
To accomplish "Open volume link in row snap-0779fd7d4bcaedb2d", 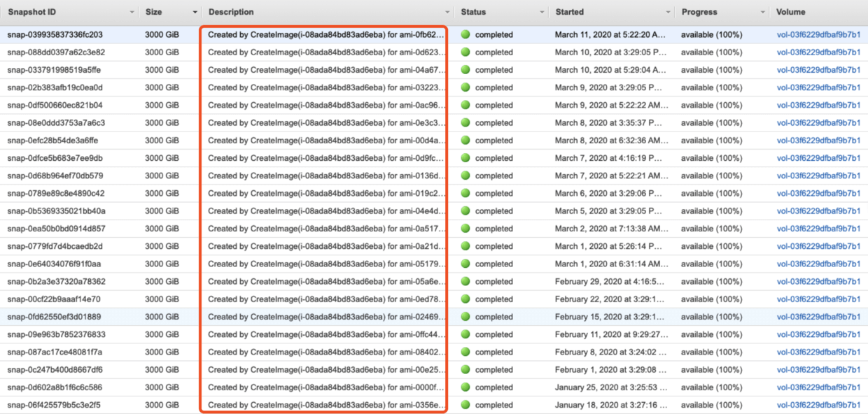I will 818,246.
